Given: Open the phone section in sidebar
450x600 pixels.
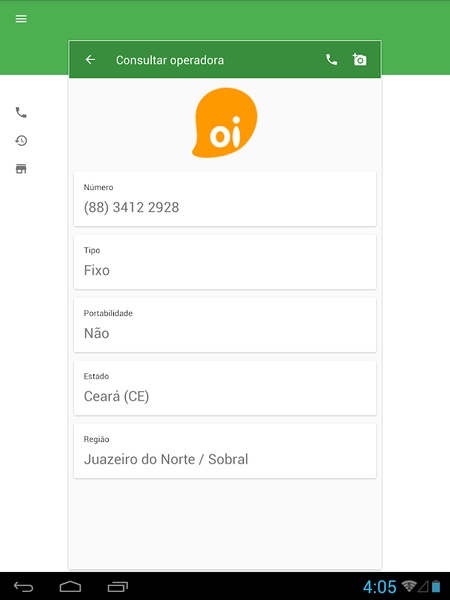Looking at the screenshot, I should (x=21, y=112).
